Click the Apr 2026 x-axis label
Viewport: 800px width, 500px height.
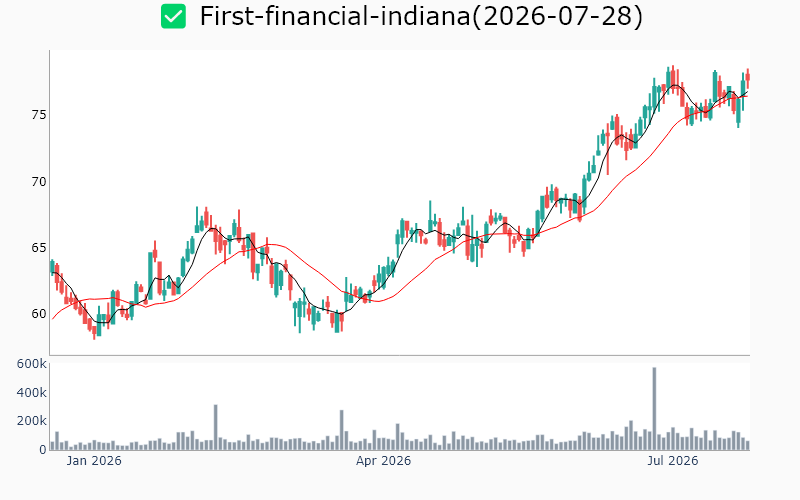pos(383,461)
